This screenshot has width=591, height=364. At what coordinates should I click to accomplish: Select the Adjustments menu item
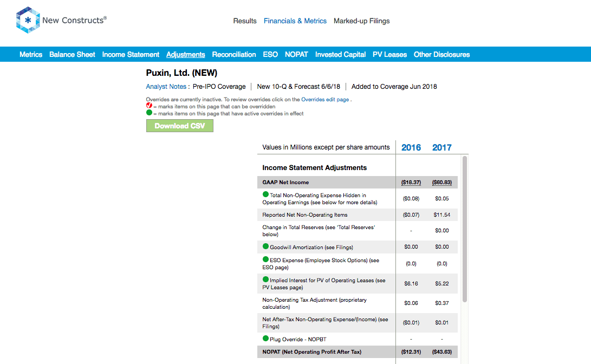185,55
